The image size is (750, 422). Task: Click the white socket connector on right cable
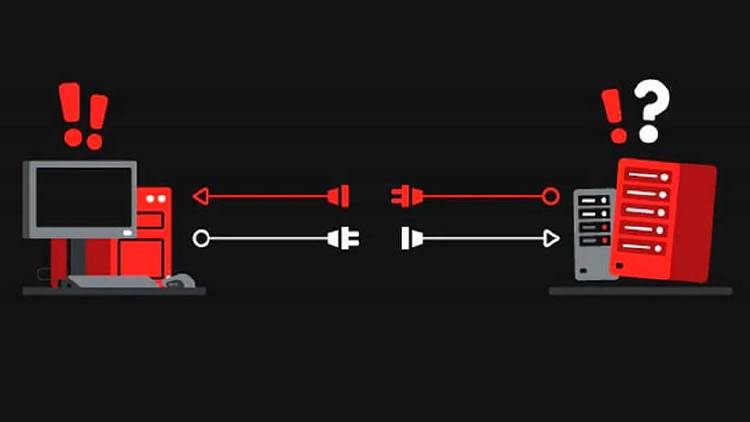[412, 238]
